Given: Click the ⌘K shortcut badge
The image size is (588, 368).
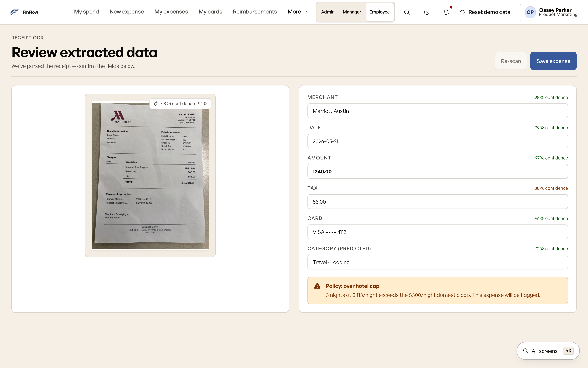Looking at the screenshot, I should pos(569,351).
